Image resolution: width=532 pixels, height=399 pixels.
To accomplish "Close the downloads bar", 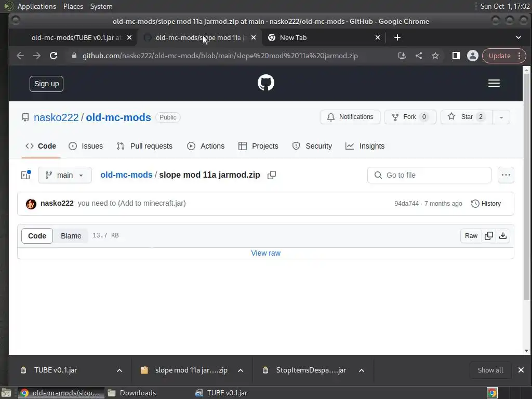I will click(521, 370).
